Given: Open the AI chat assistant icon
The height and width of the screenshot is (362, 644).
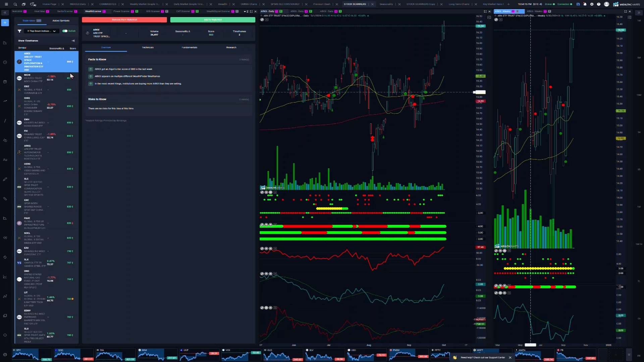Looking at the screenshot, I should pyautogui.click(x=33, y=4).
